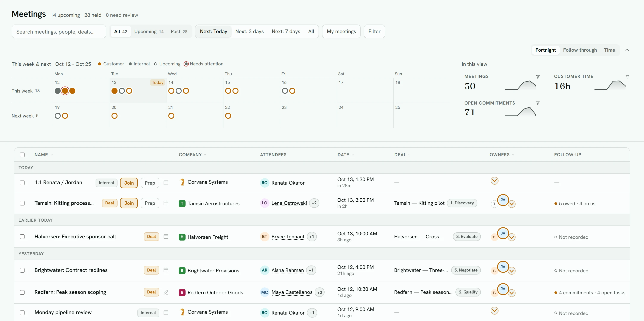Switch to the Upcoming 14 tab
Viewport: 644px width, 321px height.
click(149, 31)
